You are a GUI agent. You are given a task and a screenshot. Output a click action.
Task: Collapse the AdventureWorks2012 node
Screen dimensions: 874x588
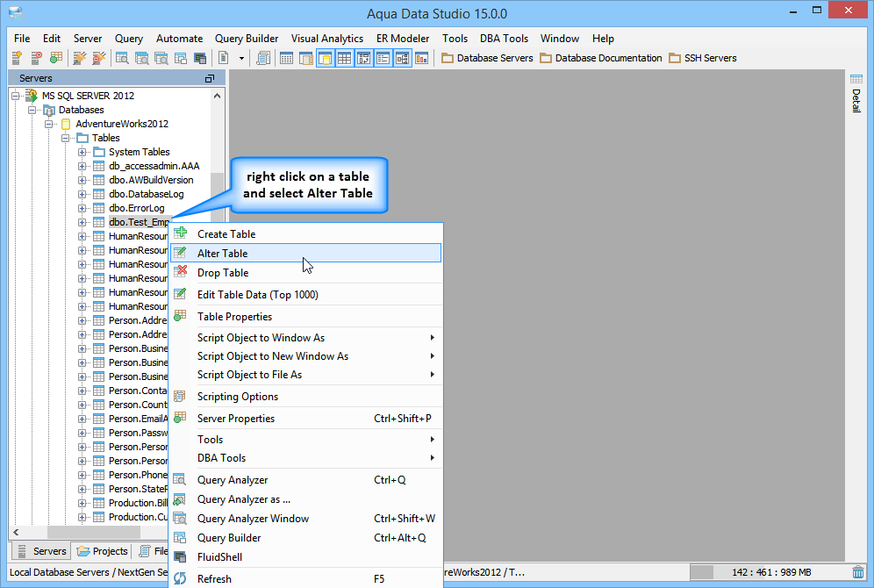point(48,124)
